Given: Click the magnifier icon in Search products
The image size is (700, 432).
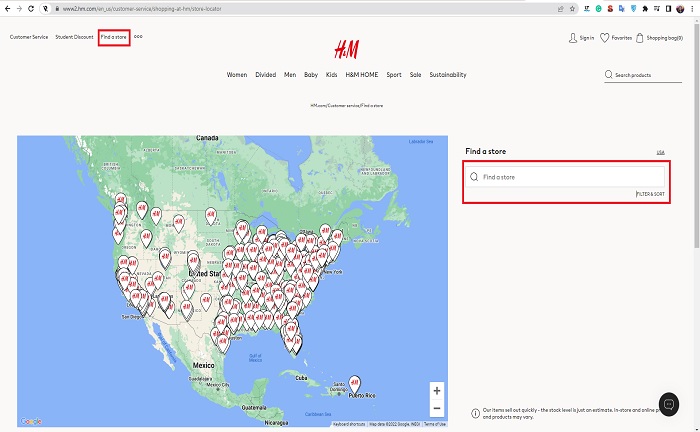Looking at the screenshot, I should pyautogui.click(x=608, y=75).
